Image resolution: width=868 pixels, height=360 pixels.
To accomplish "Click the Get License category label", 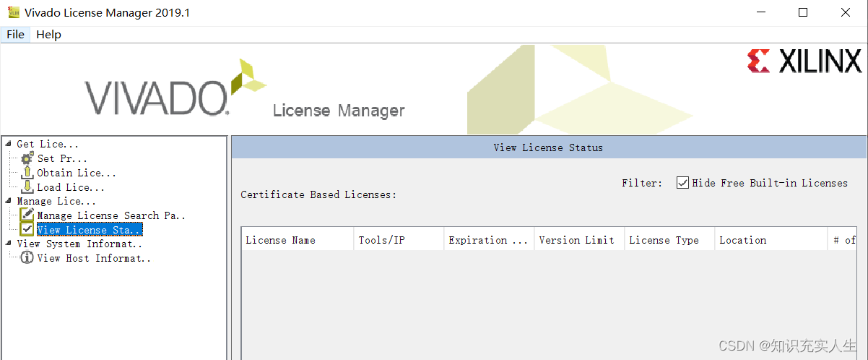I will coord(48,144).
